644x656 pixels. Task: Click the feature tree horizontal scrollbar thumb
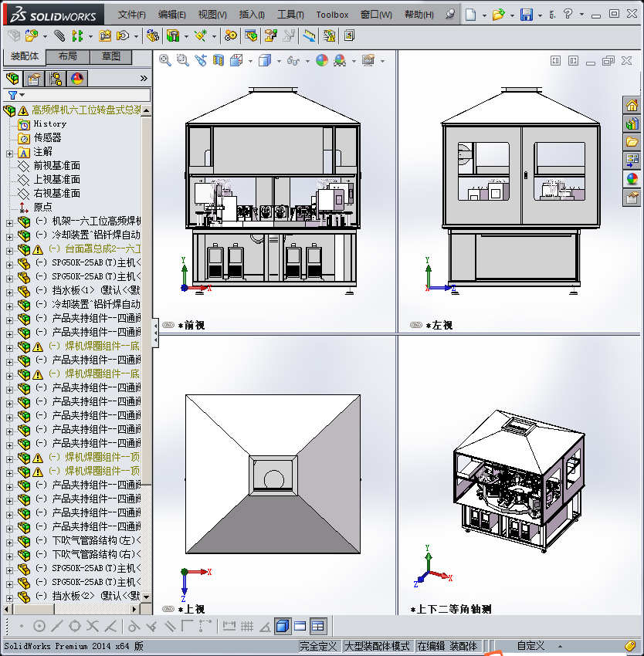coord(33,609)
